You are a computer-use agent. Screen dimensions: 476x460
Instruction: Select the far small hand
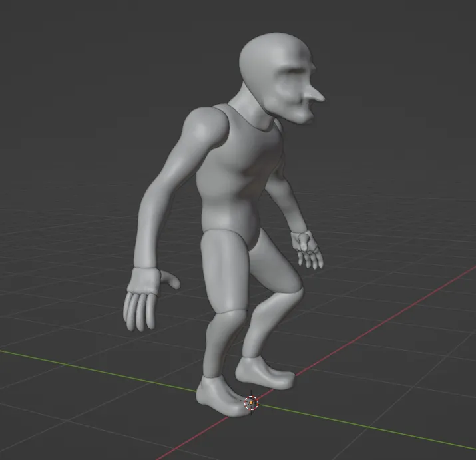(307, 250)
